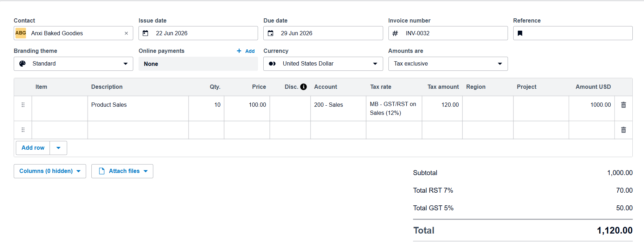Clear the Anxi Baked Goodies contact
Image resolution: width=644 pixels, height=242 pixels.
coord(126,33)
